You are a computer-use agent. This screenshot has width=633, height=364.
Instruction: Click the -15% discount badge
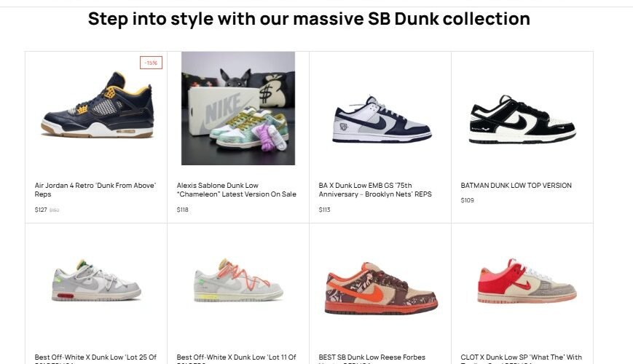151,63
